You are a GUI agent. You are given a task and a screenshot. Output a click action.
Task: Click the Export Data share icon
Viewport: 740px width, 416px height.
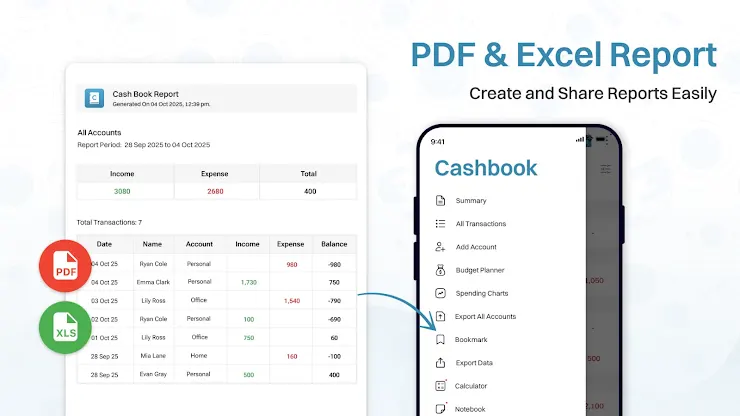440,363
